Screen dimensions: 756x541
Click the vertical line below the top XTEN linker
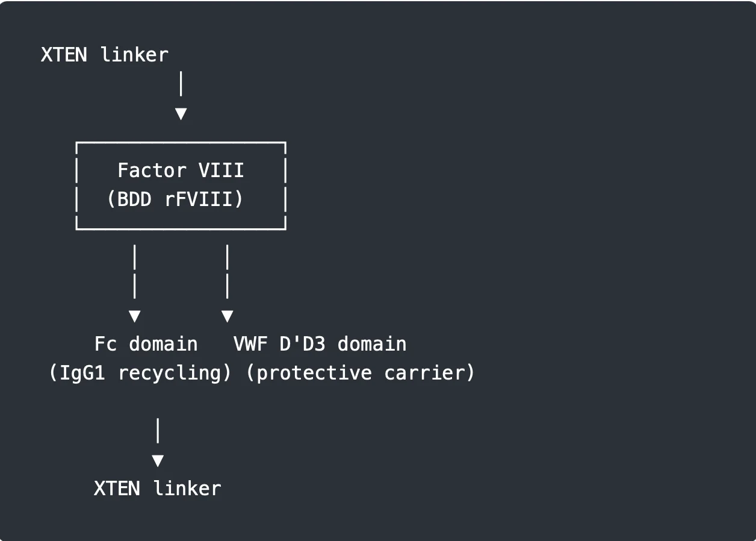(x=181, y=84)
